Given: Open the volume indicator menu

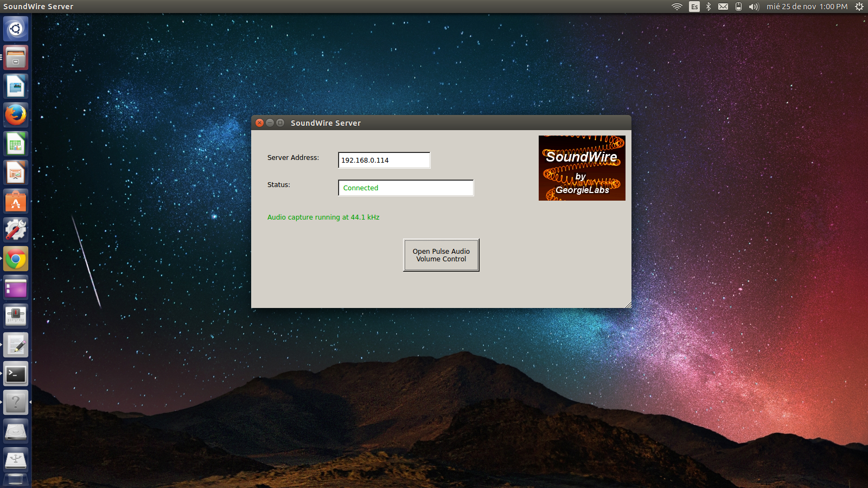Looking at the screenshot, I should [754, 7].
